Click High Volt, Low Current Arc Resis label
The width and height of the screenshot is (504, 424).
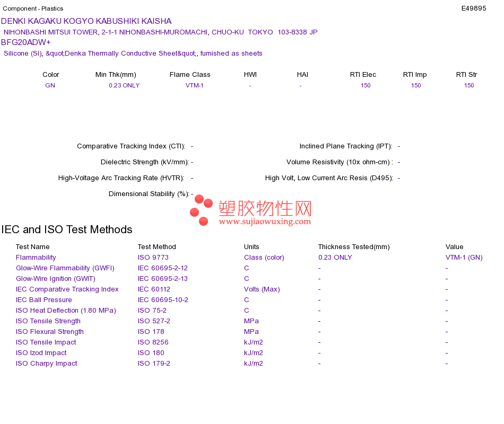pyautogui.click(x=329, y=178)
